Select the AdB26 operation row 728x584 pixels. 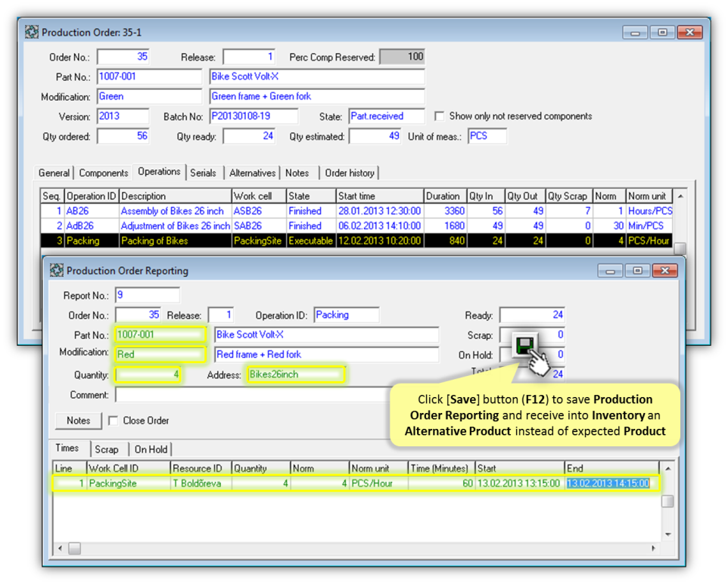pos(356,225)
